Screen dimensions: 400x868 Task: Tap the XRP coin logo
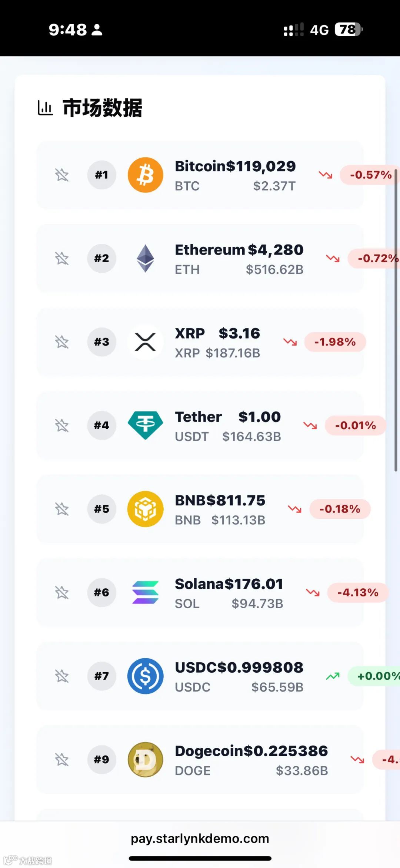pos(145,342)
